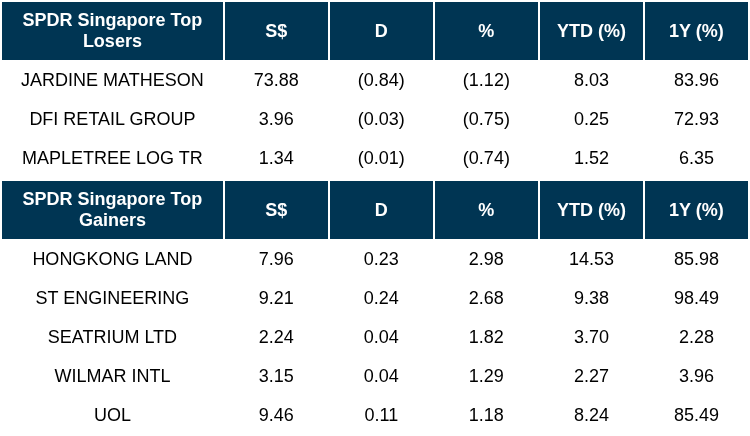This screenshot has height=436, width=750.
Task: Click the SPDR Singapore Top Losers header
Action: point(112,31)
